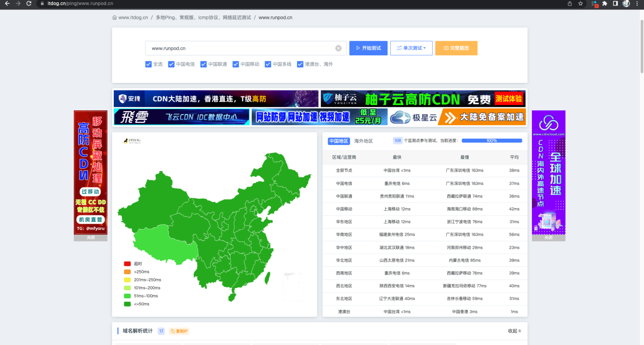
Task: Click the share page icon in address bar
Action: (x=570, y=3)
